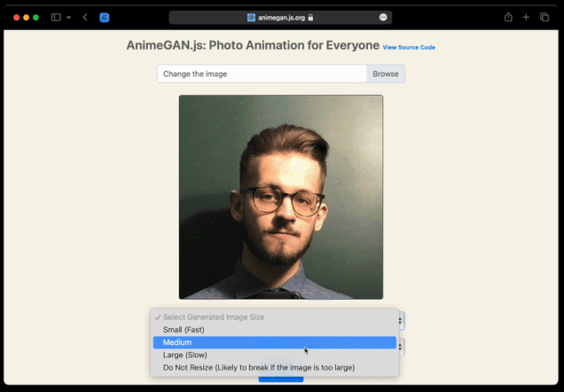
Task: Open a new tab with plus icon
Action: pyautogui.click(x=526, y=17)
